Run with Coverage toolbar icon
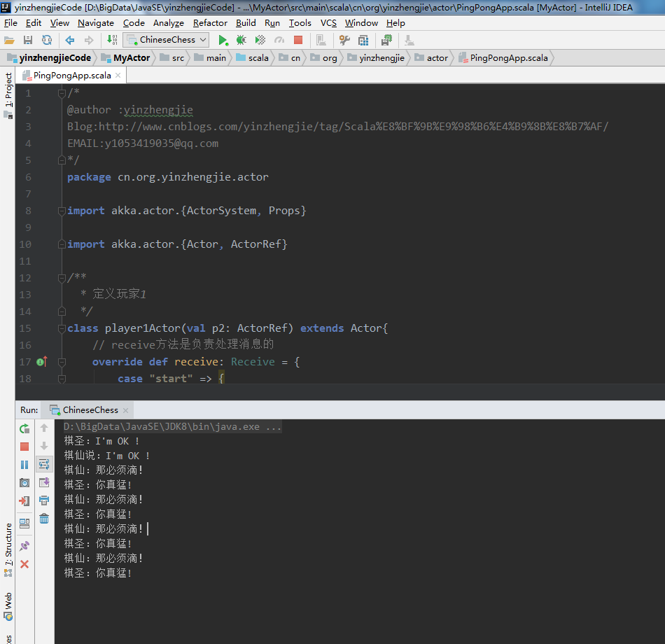Screen dimensions: 665x644 click(260, 41)
